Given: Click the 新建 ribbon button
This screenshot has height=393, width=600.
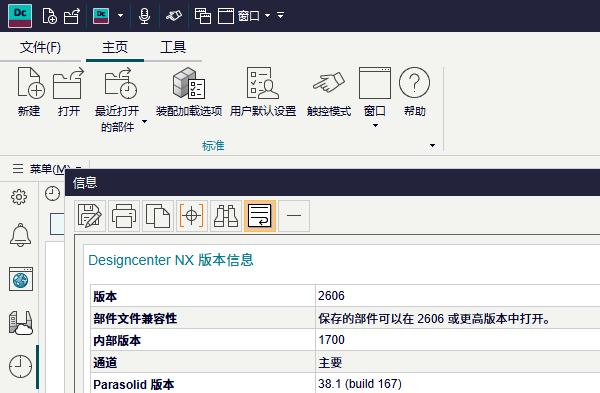Looking at the screenshot, I should [x=30, y=92].
